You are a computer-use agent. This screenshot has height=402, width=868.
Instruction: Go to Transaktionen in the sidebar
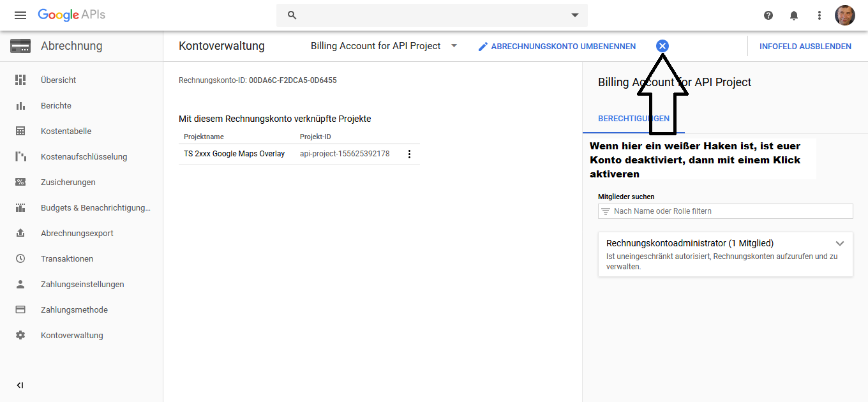[67, 258]
